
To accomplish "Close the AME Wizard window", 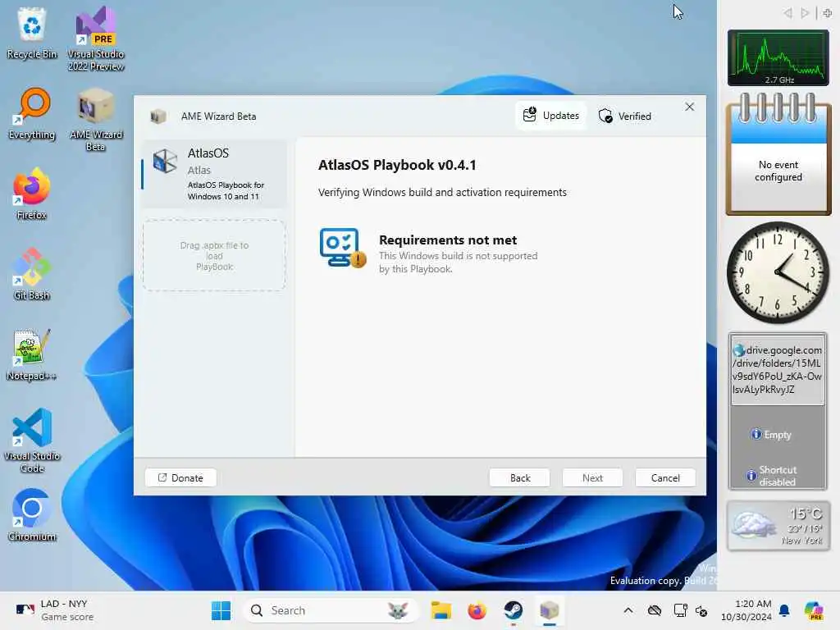I will [689, 107].
